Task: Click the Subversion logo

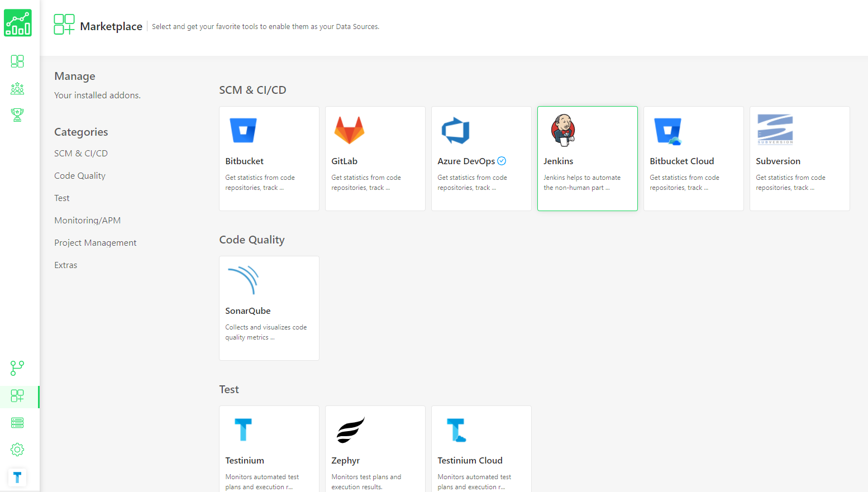Action: point(775,129)
